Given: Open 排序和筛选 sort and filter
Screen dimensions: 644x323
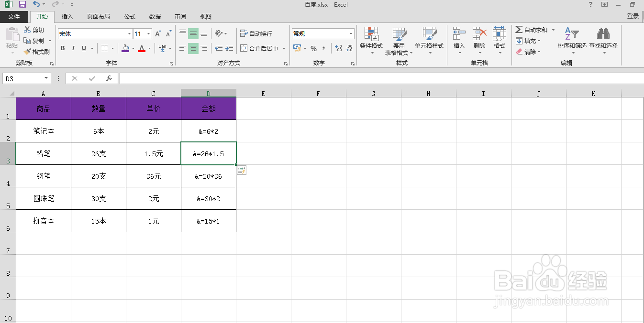Looking at the screenshot, I should (x=572, y=41).
